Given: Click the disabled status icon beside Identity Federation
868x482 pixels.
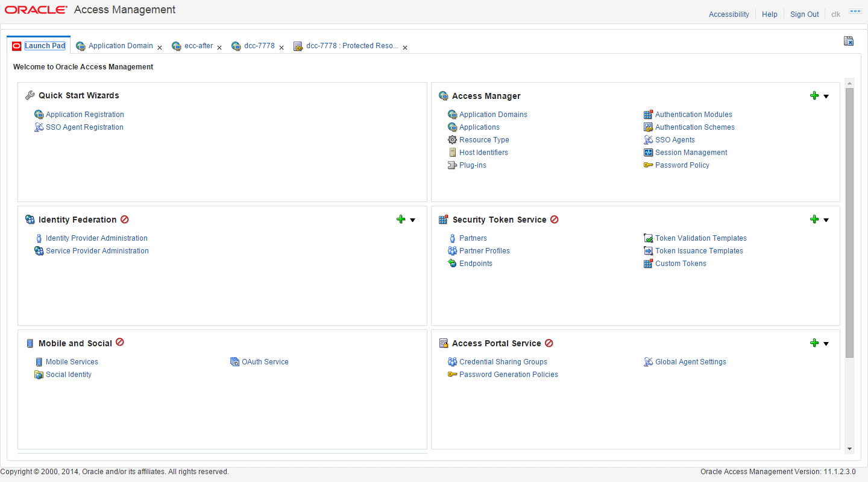Looking at the screenshot, I should tap(125, 220).
